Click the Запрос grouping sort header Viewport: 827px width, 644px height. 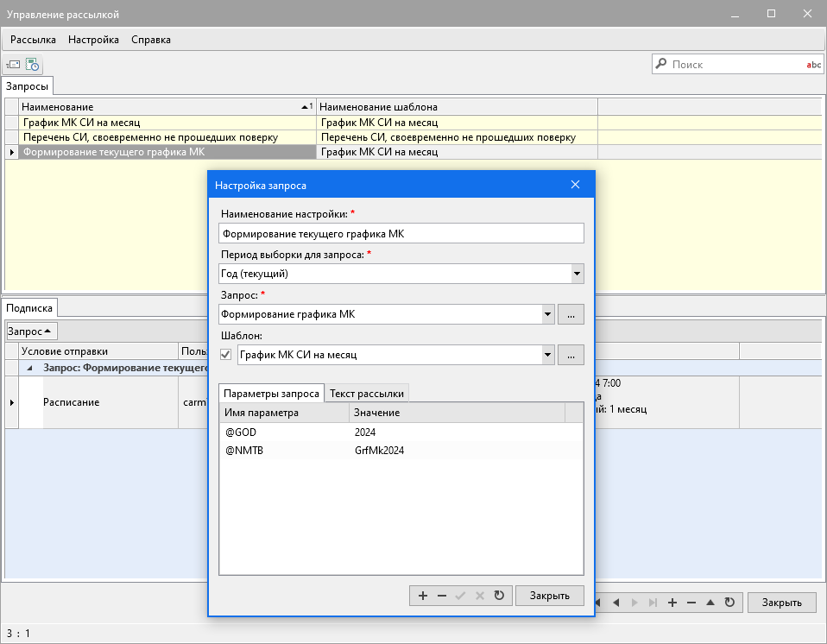pos(32,331)
